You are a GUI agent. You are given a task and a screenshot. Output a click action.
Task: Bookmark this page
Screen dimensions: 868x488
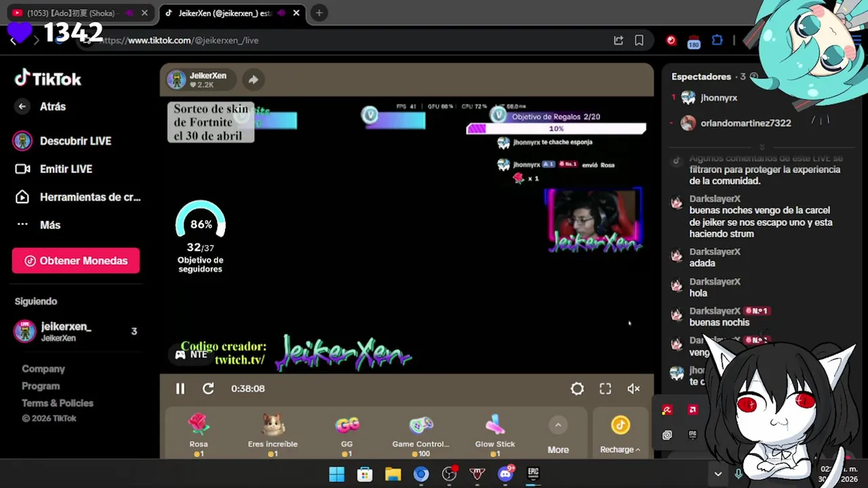[x=639, y=41]
